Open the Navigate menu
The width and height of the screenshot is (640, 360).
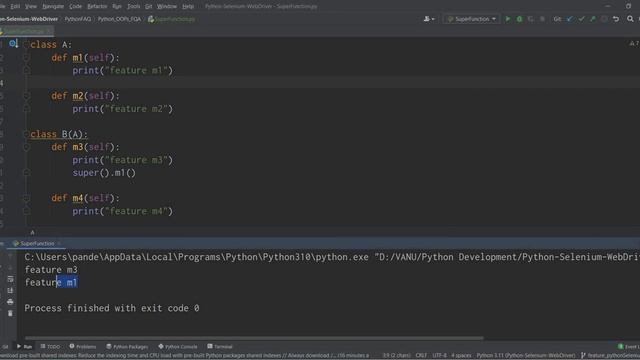pos(53,6)
